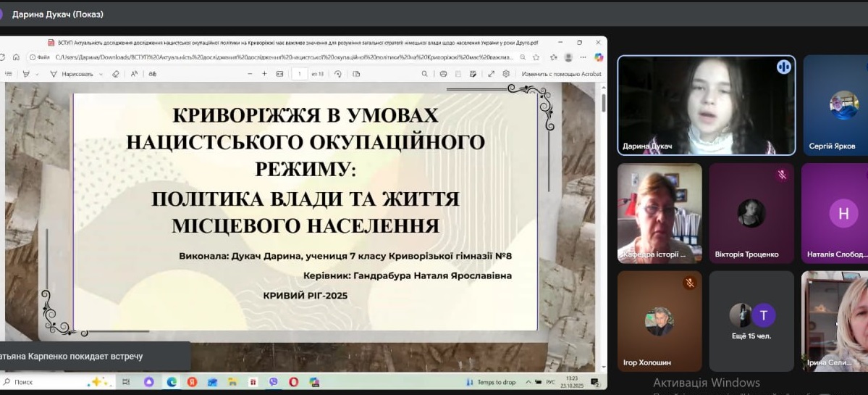Open Microsoft Edge from taskbar
Viewport: 868px width, 395px height.
[172, 382]
